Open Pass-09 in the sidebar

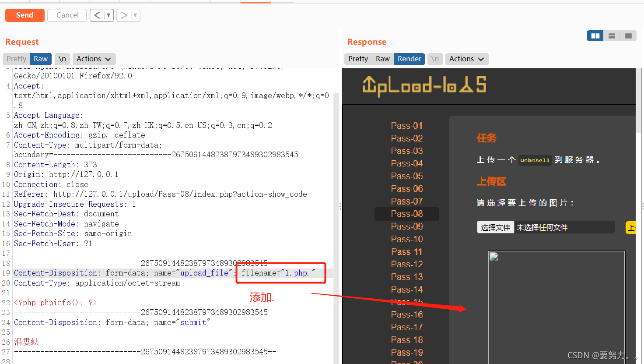pyautogui.click(x=407, y=226)
